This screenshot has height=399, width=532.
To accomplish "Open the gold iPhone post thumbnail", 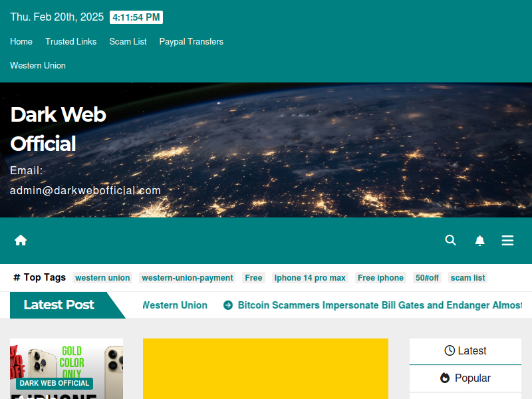I will 66,369.
